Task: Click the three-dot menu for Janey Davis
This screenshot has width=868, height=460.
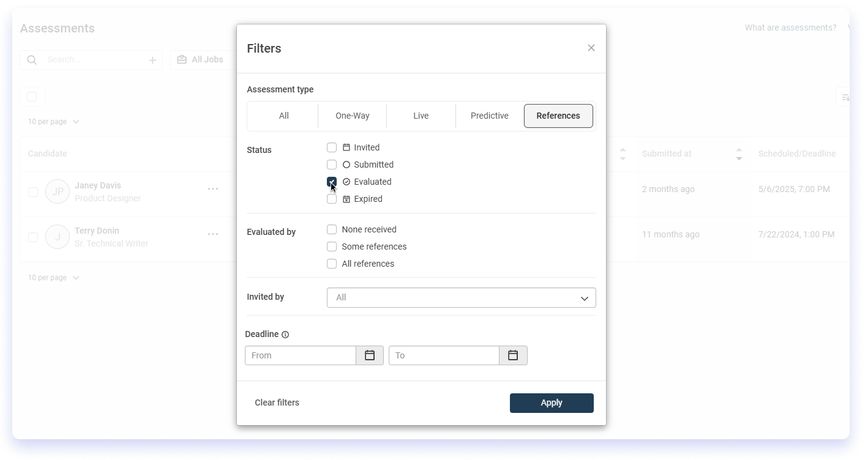Action: [213, 189]
